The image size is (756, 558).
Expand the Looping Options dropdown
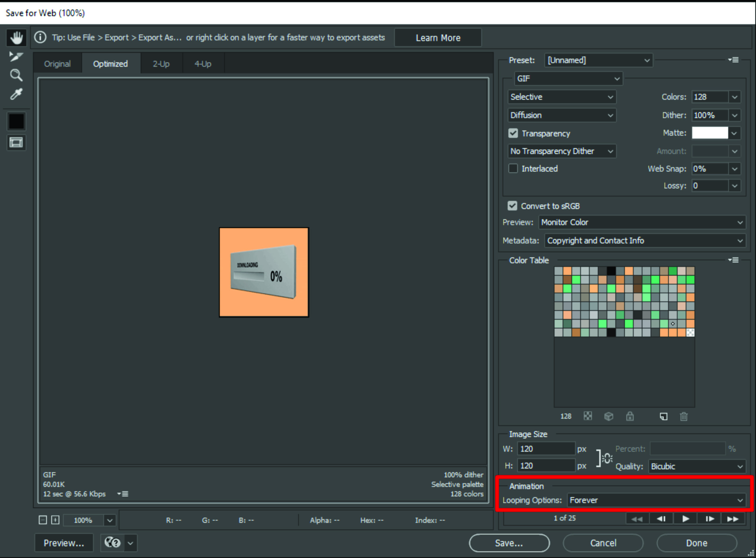click(x=656, y=500)
